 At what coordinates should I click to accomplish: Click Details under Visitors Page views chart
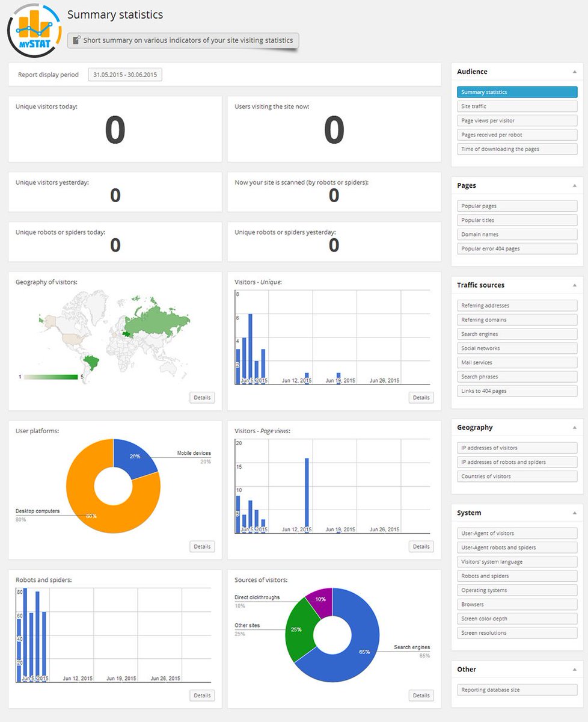421,547
